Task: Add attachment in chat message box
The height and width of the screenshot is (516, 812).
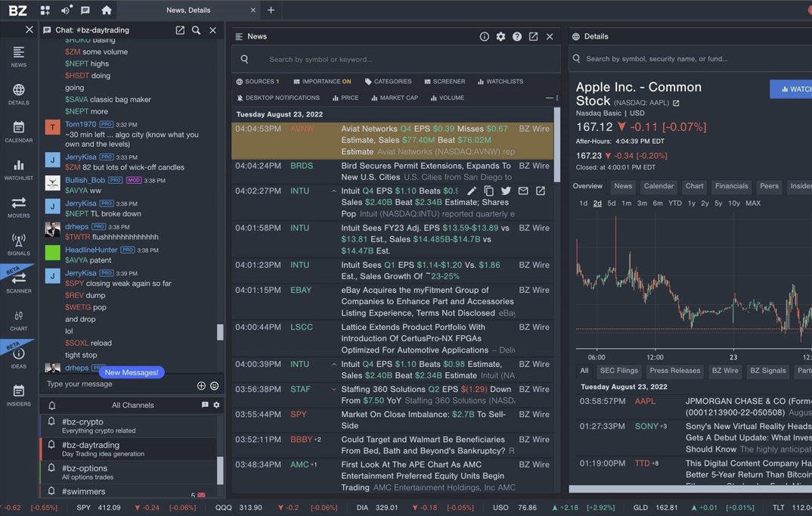Action: [201, 385]
